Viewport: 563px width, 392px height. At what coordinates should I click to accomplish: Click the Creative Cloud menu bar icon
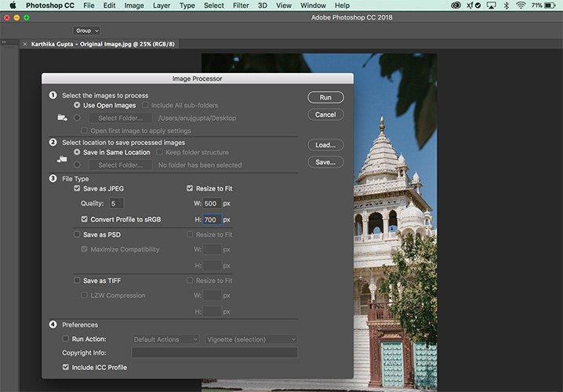pyautogui.click(x=456, y=5)
